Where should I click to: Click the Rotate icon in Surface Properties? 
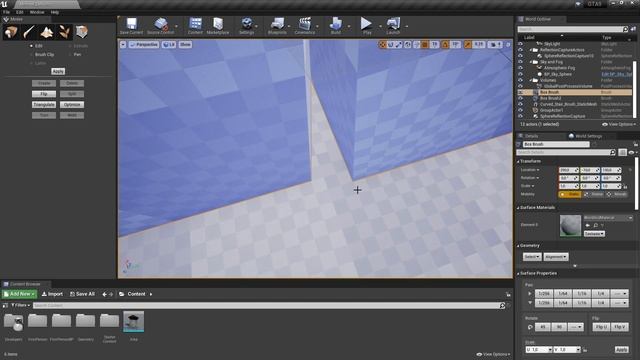[x=530, y=327]
